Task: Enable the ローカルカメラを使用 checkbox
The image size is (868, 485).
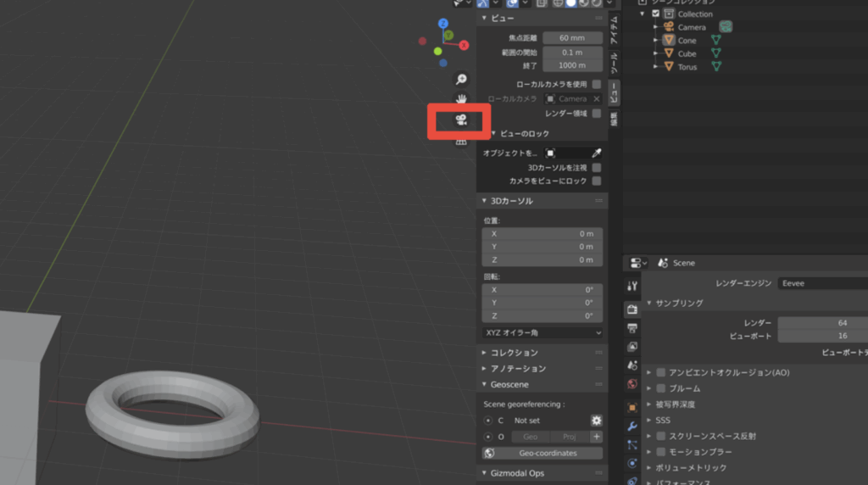Action: click(597, 85)
